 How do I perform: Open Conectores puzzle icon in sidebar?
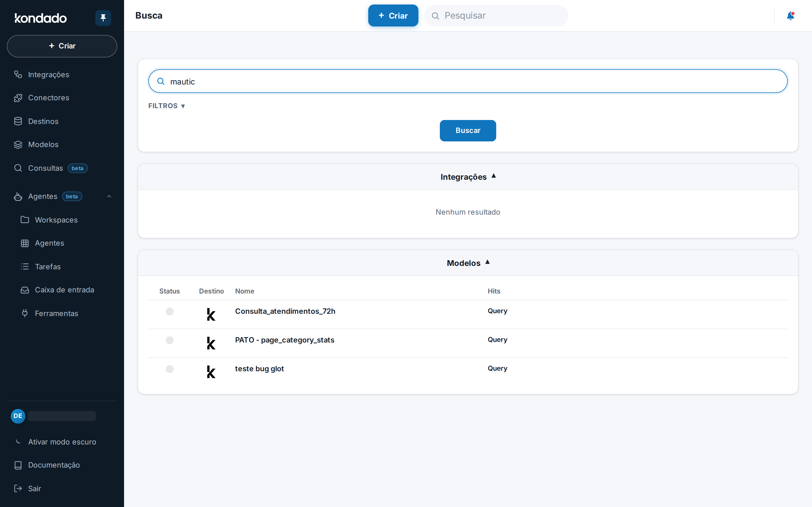(x=18, y=98)
